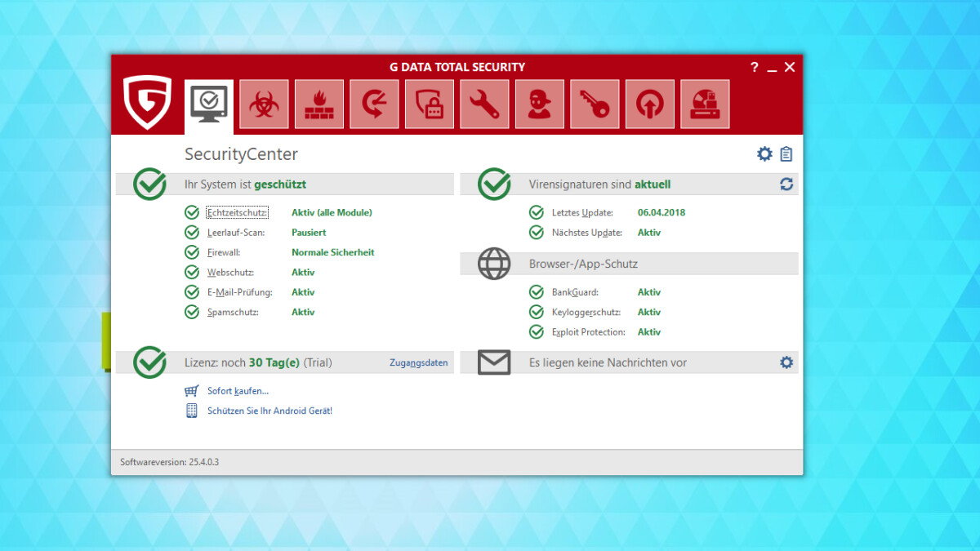
Task: Click 'Lizenz: noch 30 Tag(e) (Trial)' text
Action: (x=258, y=362)
